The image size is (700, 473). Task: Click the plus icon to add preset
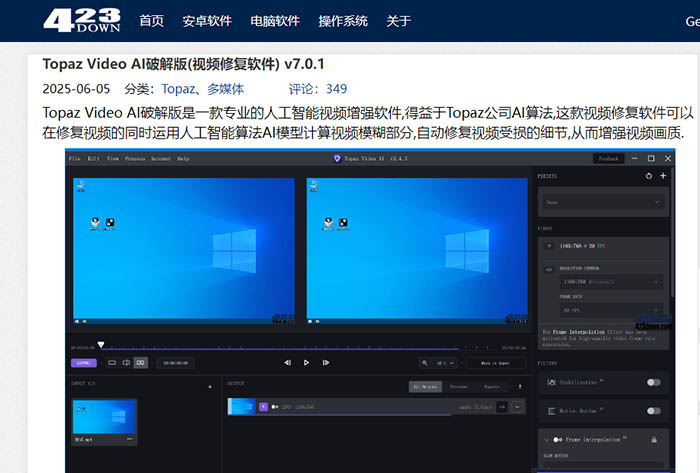(x=663, y=176)
